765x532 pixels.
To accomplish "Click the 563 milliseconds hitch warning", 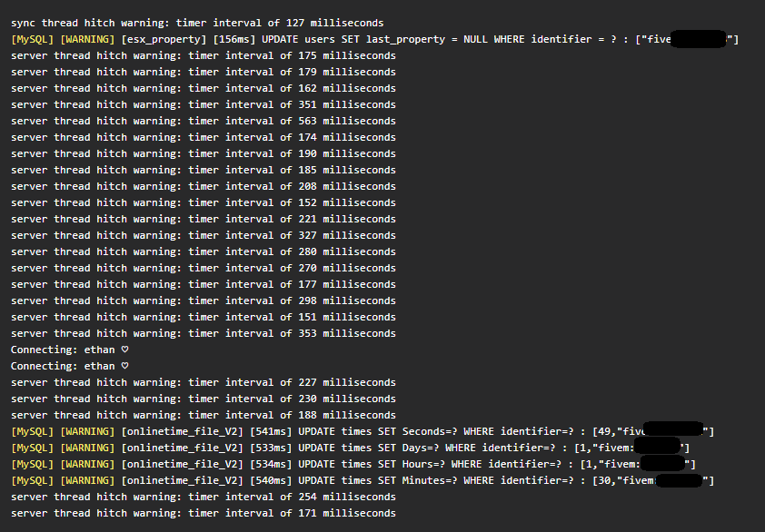I will pyautogui.click(x=203, y=121).
